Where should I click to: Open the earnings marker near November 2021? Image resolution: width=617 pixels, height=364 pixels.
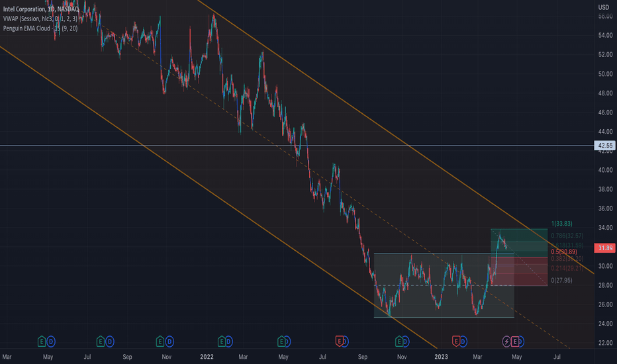[x=160, y=341]
